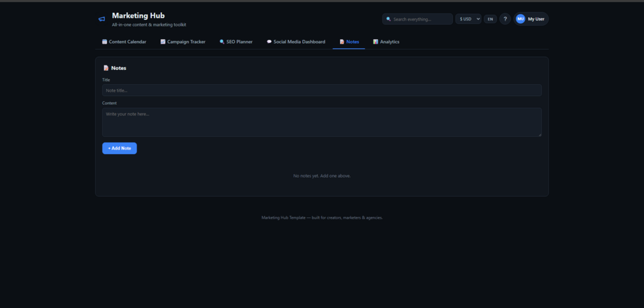Open the My User account menu
Viewport: 644px width, 308px height.
[531, 19]
